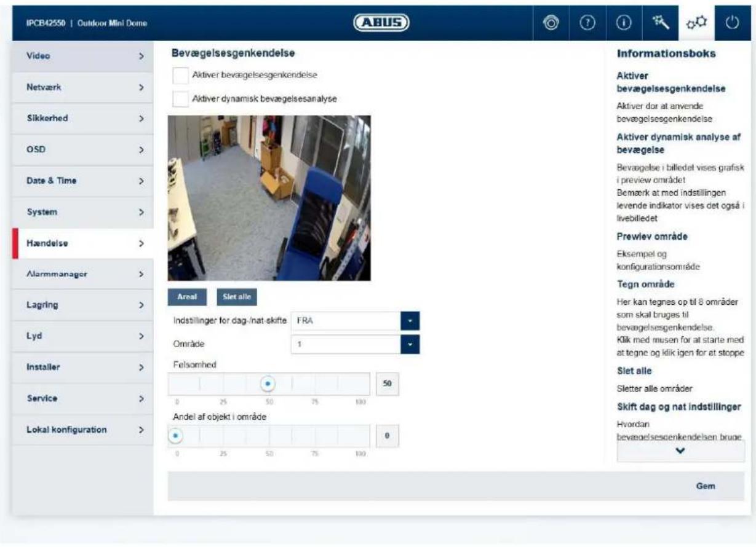756x547 pixels.
Task: Click the Bevægelsesgenkendelse page heading
Action: (234, 54)
